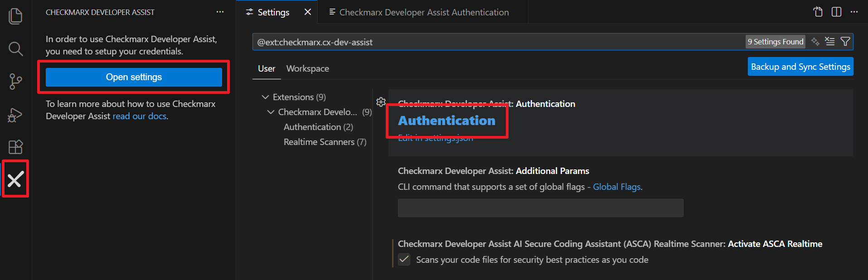868x280 pixels.
Task: Open the Search view icon
Action: (15, 48)
